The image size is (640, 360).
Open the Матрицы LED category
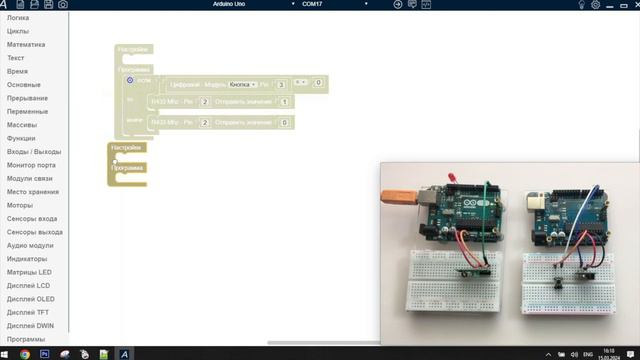coord(29,272)
